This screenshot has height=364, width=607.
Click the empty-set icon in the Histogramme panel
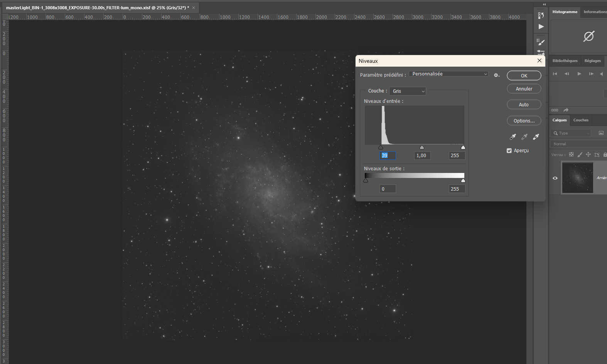tap(589, 36)
